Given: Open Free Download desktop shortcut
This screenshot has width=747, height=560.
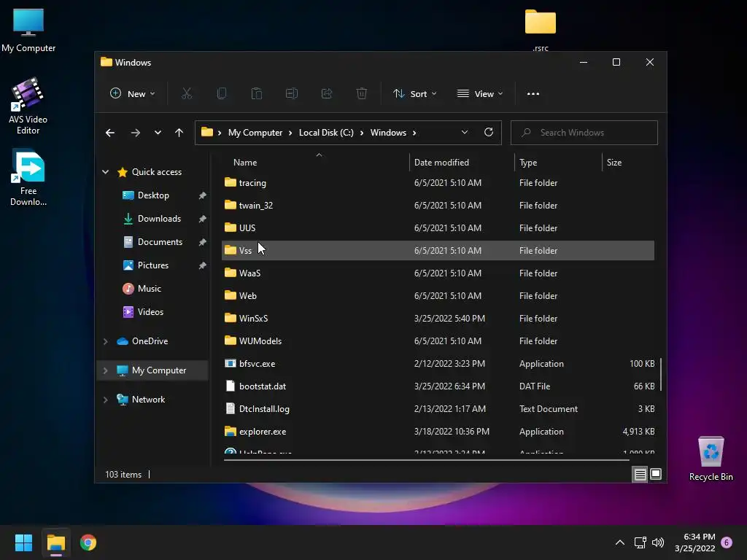Looking at the screenshot, I should point(28,178).
